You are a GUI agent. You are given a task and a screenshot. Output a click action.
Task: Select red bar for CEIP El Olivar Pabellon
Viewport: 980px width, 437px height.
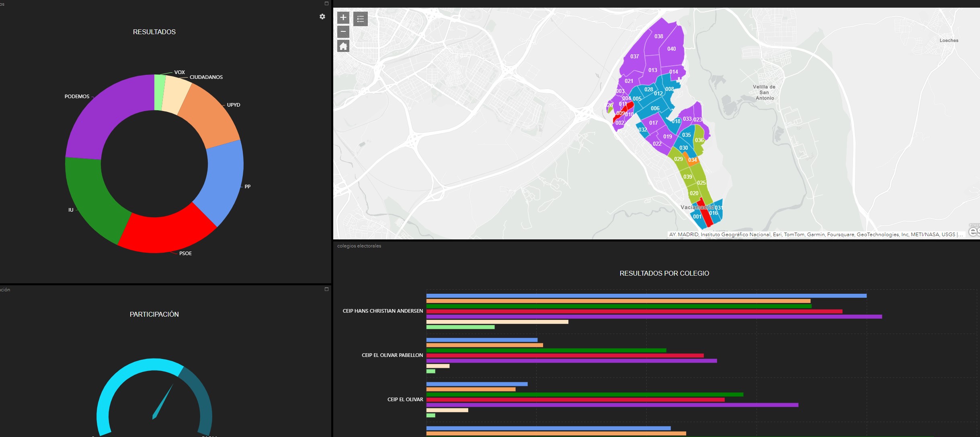pos(565,356)
